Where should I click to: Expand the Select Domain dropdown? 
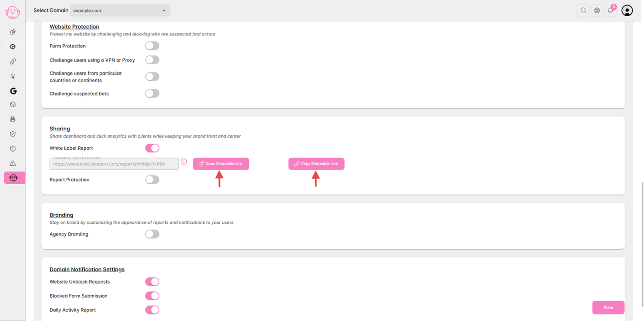(120, 10)
